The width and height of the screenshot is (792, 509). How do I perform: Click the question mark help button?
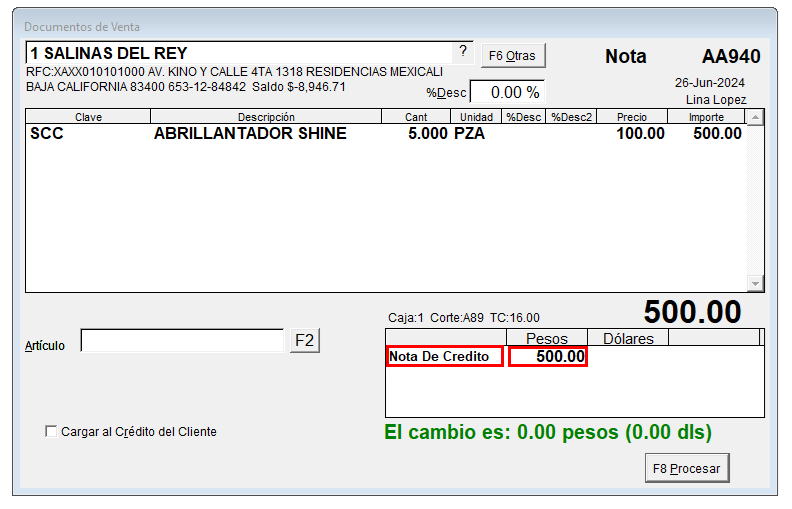pyautogui.click(x=462, y=52)
